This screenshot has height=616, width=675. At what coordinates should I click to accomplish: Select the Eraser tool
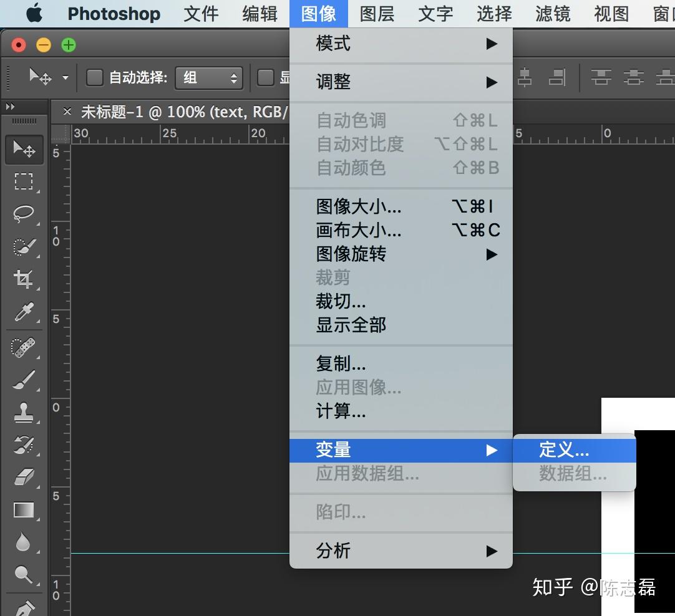pyautogui.click(x=24, y=477)
